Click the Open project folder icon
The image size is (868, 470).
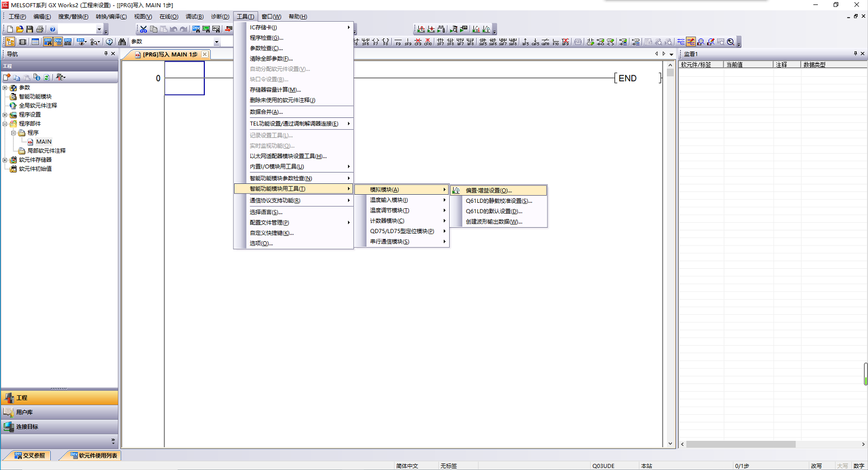[x=19, y=29]
